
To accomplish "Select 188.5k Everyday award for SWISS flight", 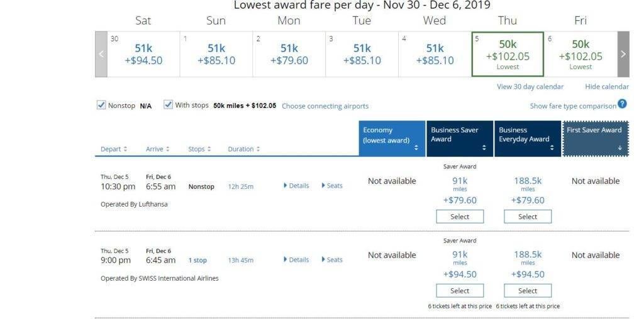I will tap(528, 291).
